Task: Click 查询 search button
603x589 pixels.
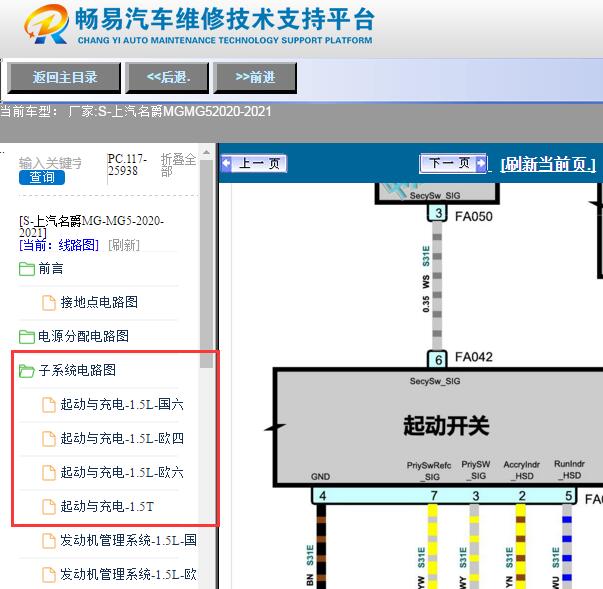Action: coord(42,178)
